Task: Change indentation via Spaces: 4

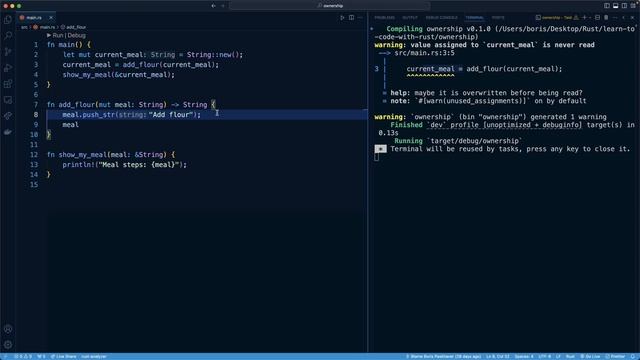Action: click(x=524, y=356)
